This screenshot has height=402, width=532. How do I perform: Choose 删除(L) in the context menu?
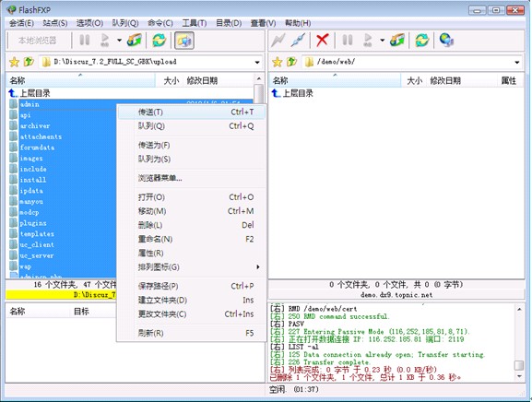point(192,225)
